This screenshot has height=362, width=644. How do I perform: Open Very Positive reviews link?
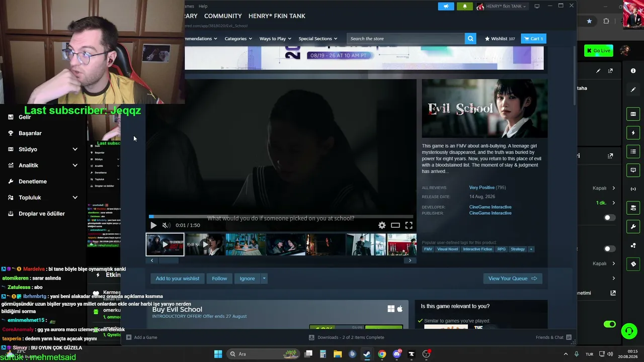[482, 188]
